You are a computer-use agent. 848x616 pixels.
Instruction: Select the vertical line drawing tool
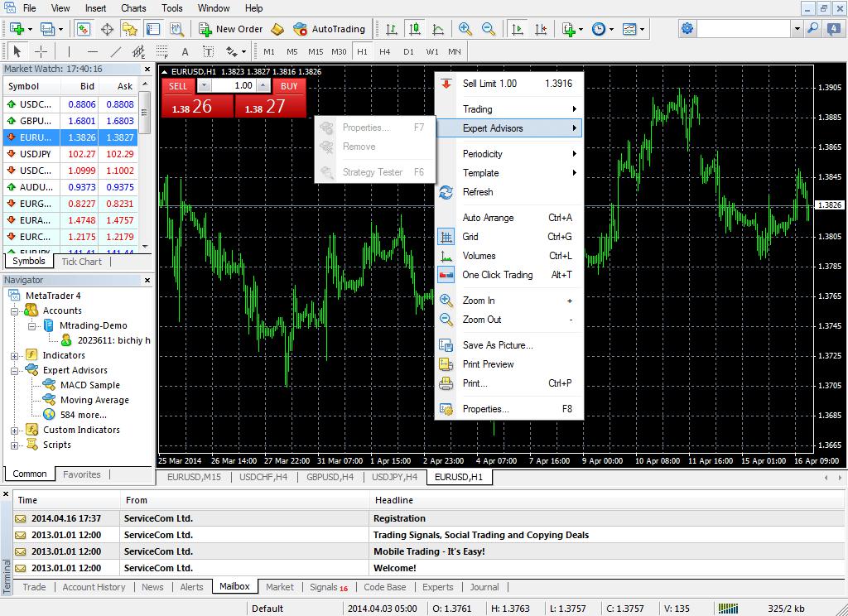click(x=70, y=51)
